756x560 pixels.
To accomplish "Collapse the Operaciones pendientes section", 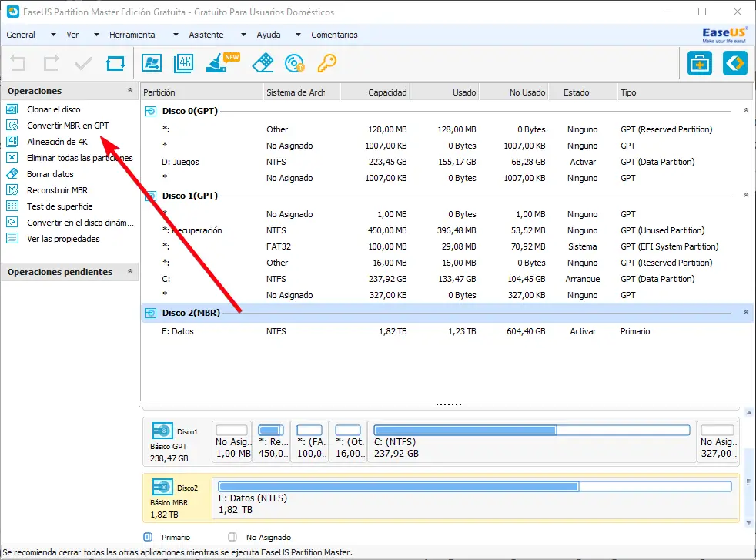I will click(x=129, y=272).
